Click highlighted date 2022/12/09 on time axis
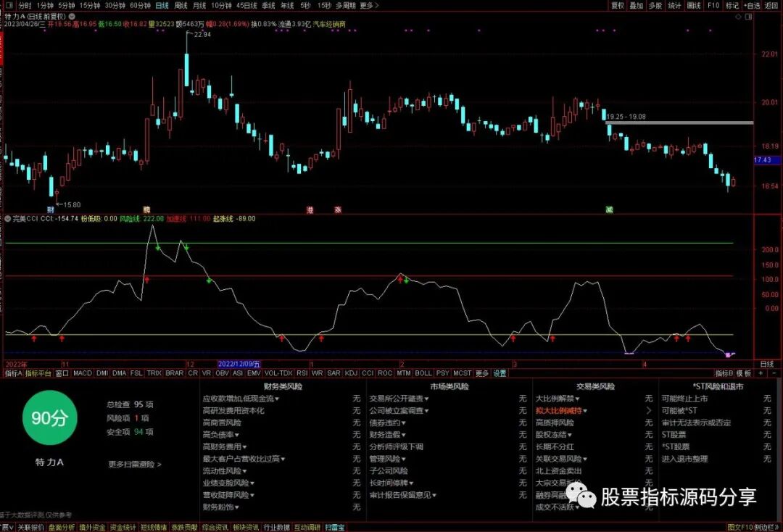The height and width of the screenshot is (532, 783). click(239, 365)
